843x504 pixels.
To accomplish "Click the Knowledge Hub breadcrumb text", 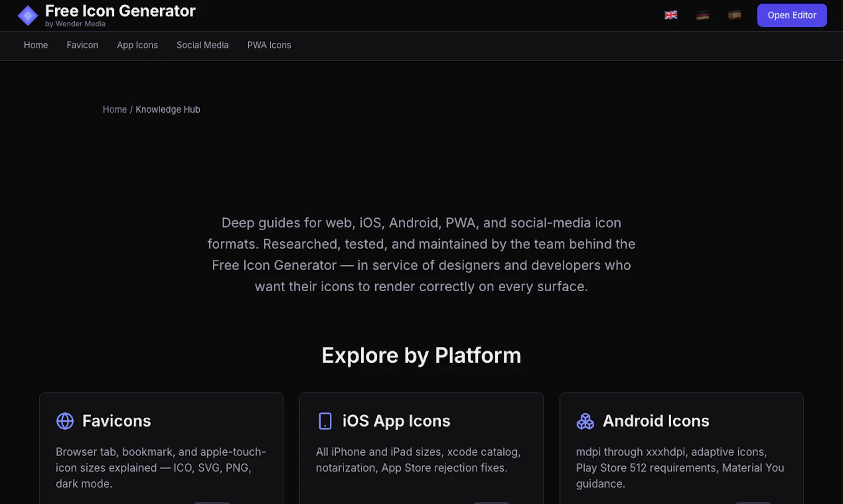I will click(x=168, y=110).
